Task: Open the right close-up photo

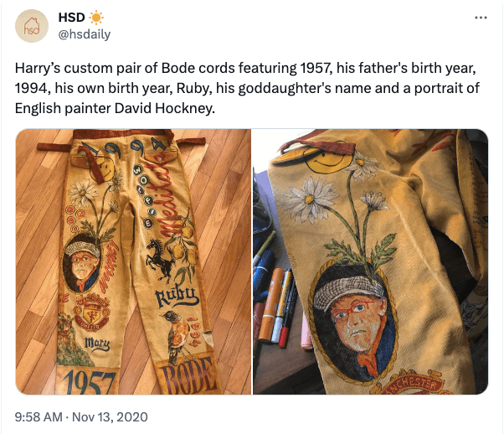Action: tap(371, 261)
